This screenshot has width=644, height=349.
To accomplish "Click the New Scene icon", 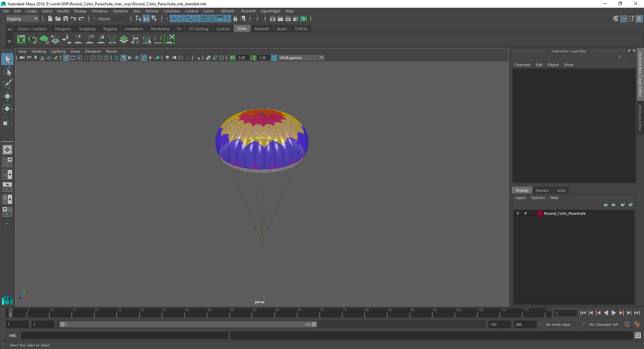I will click(x=50, y=19).
